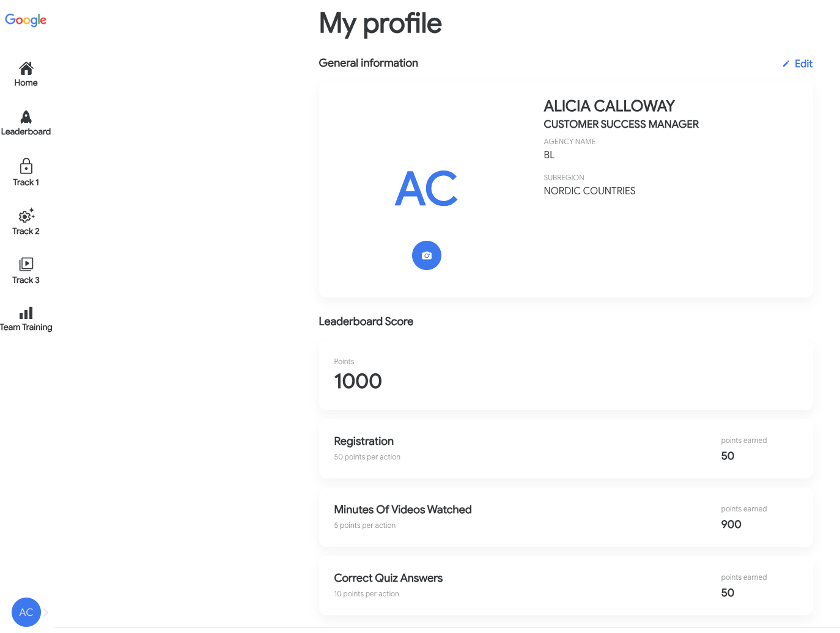840x633 pixels.
Task: Click the Points 1000 score card
Action: pyautogui.click(x=566, y=376)
